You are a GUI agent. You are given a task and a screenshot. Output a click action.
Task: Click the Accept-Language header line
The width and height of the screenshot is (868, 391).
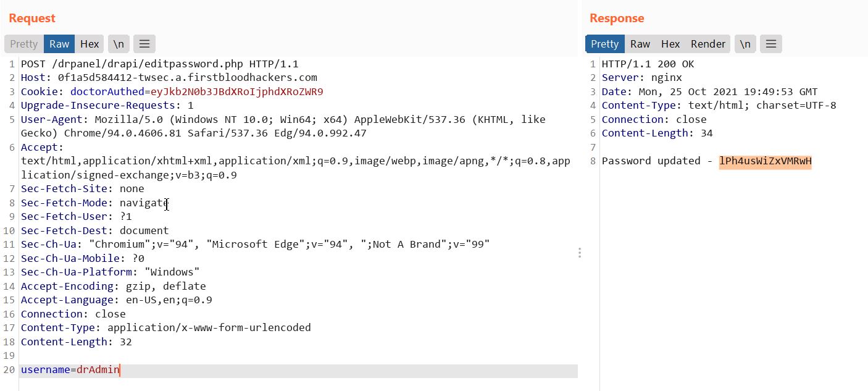click(117, 300)
